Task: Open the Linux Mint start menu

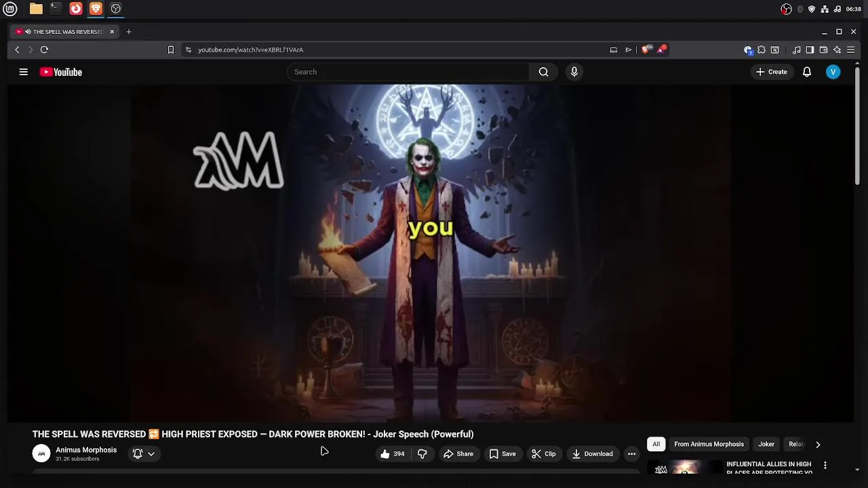Action: (10, 9)
